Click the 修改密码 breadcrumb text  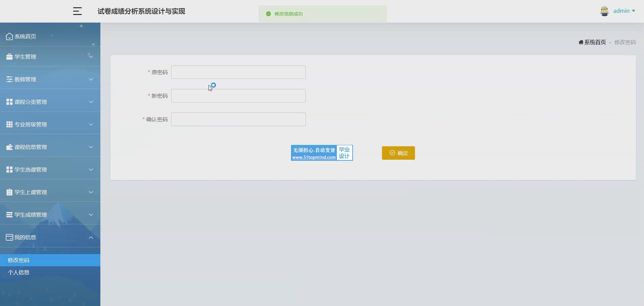point(625,42)
